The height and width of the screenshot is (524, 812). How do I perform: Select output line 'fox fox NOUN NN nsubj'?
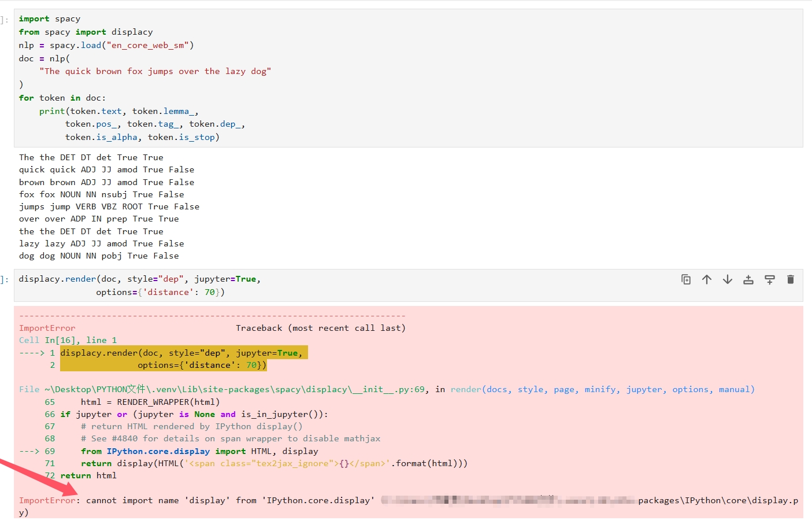click(x=102, y=194)
